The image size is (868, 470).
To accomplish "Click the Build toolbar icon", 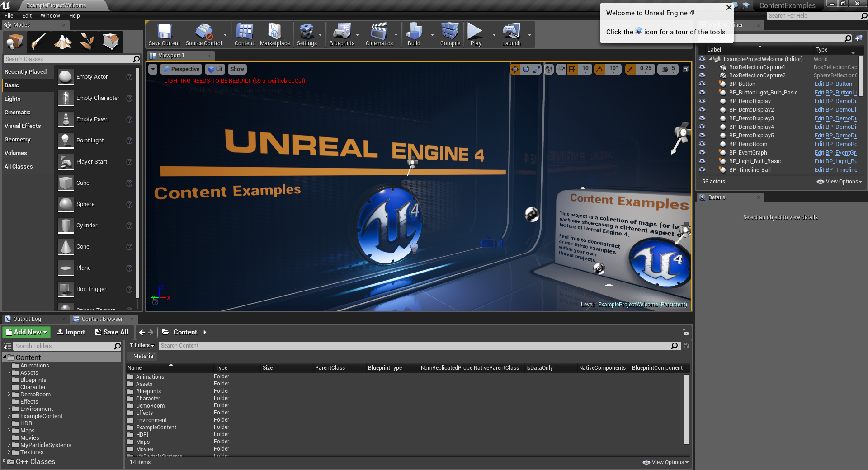I will click(414, 34).
